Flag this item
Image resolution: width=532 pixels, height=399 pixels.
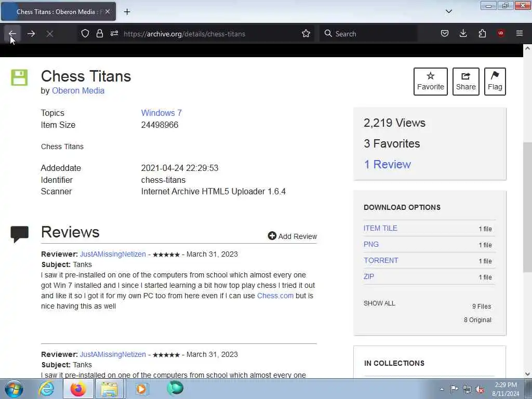[x=495, y=82]
